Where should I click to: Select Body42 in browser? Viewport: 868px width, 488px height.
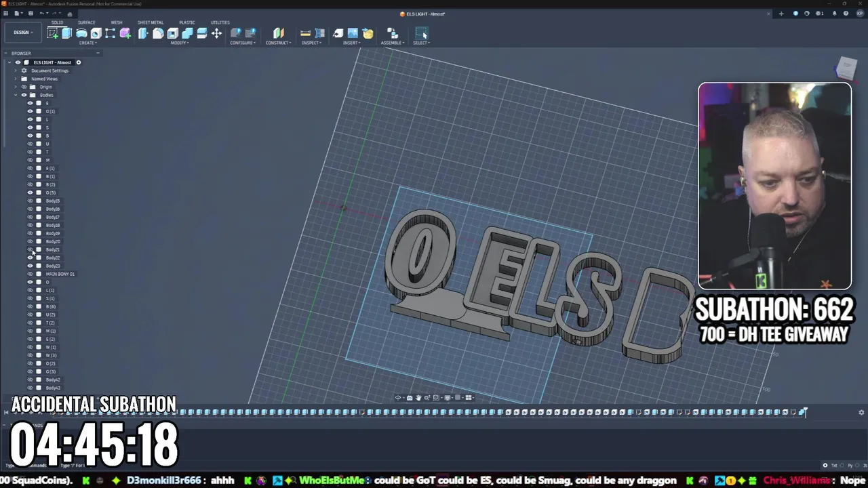click(53, 380)
